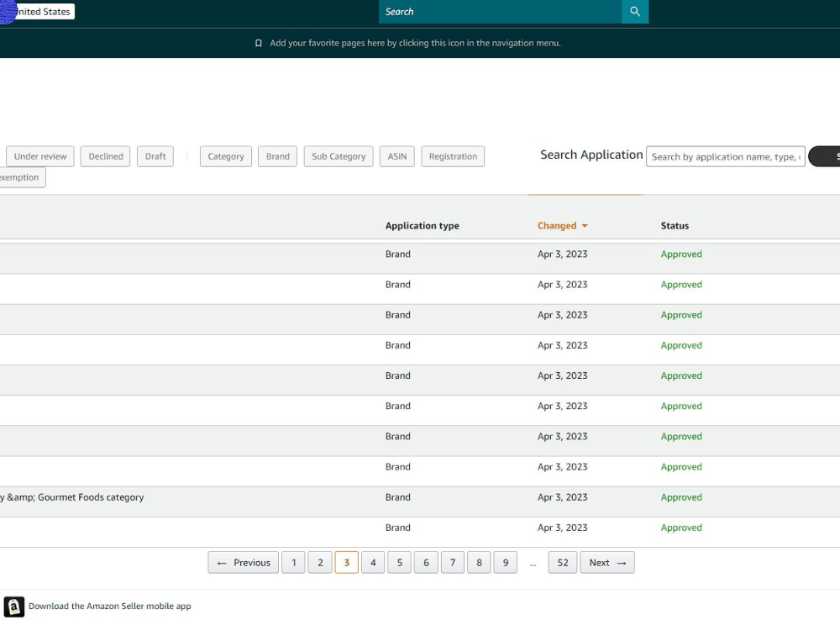This screenshot has height=630, width=840.
Task: Click the Gourmet Foods category application name
Action: coord(71,497)
